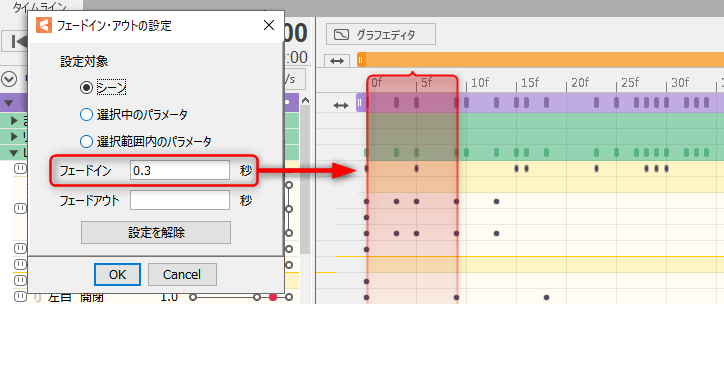
Task: Click pause handle at start of purple scene bar
Action: (x=360, y=102)
